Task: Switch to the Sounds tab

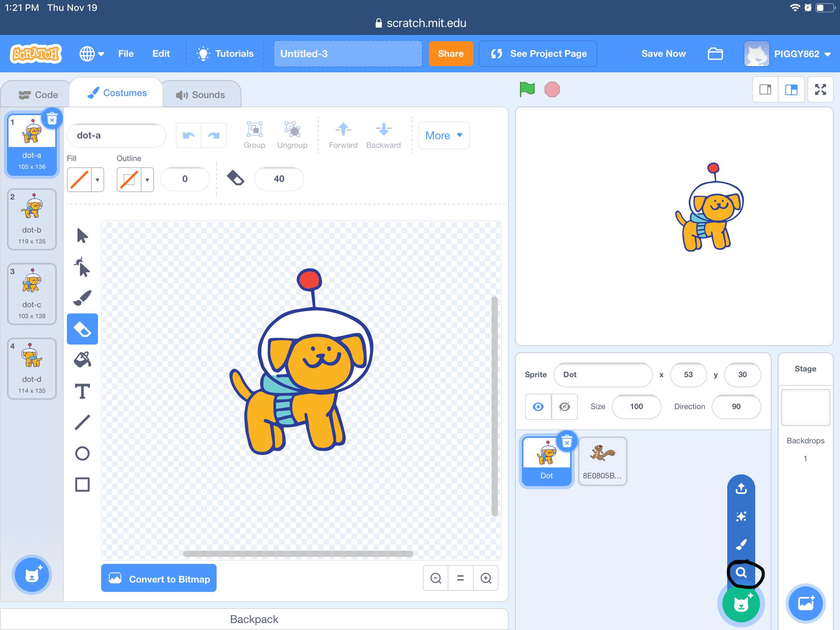Action: [201, 94]
